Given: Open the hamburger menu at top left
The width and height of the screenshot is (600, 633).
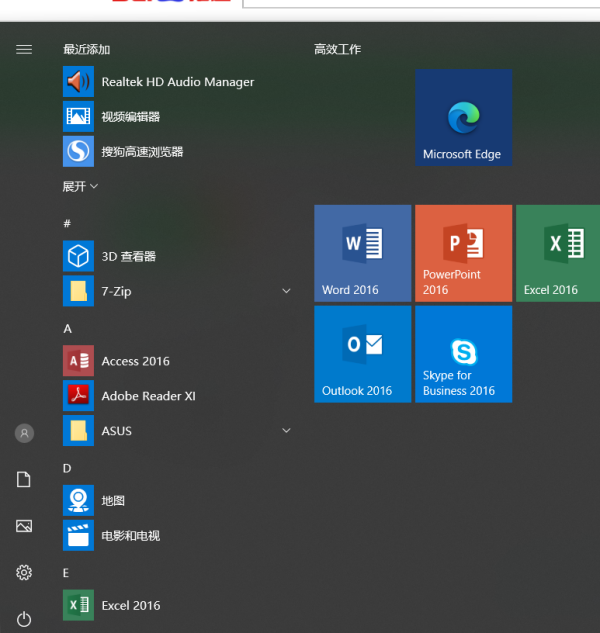Looking at the screenshot, I should [x=24, y=49].
